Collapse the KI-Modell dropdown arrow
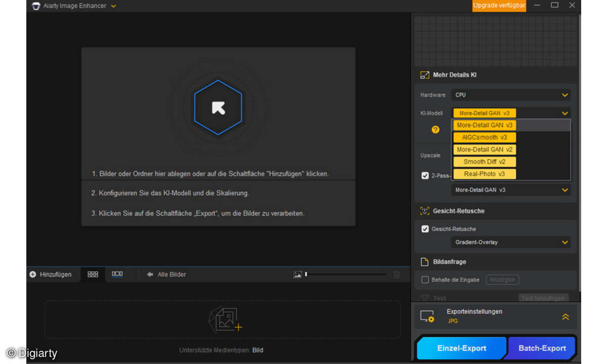The image size is (608, 364). (565, 113)
